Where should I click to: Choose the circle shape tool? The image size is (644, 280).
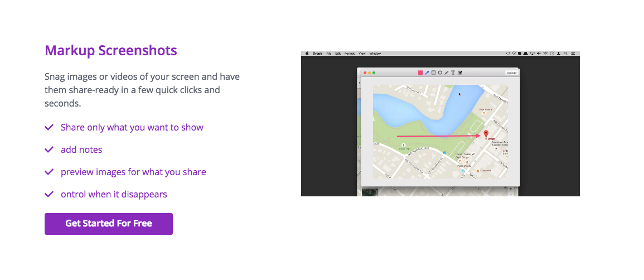[440, 73]
